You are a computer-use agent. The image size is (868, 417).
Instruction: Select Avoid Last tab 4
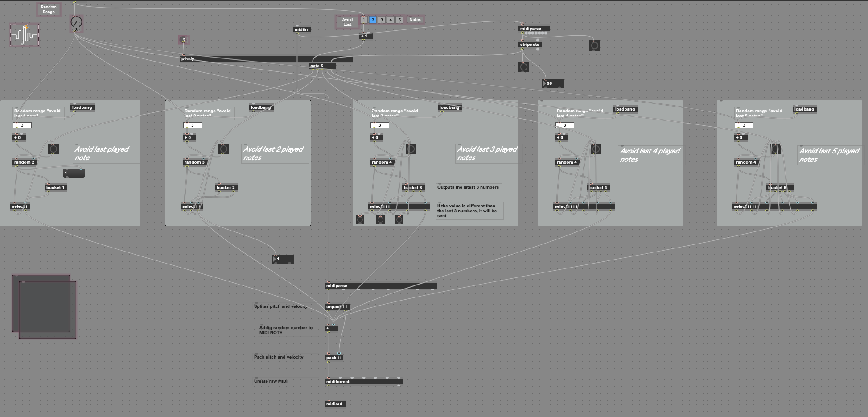tap(391, 20)
